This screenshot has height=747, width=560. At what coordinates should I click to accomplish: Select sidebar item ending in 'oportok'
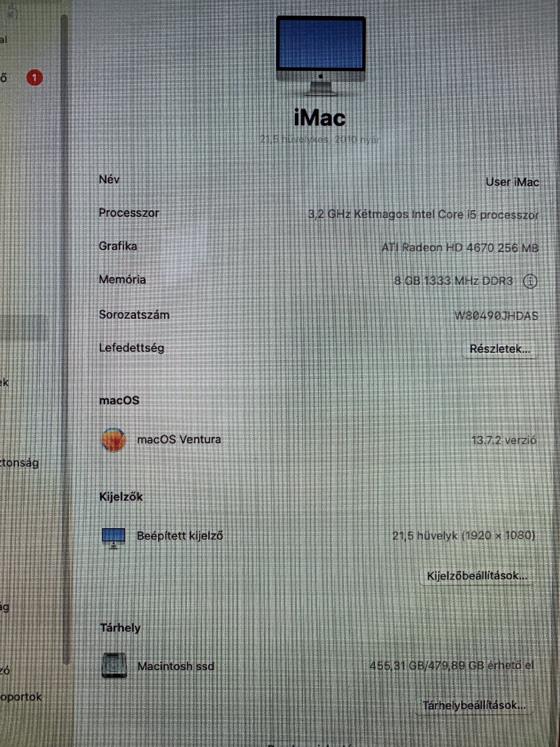point(21,697)
